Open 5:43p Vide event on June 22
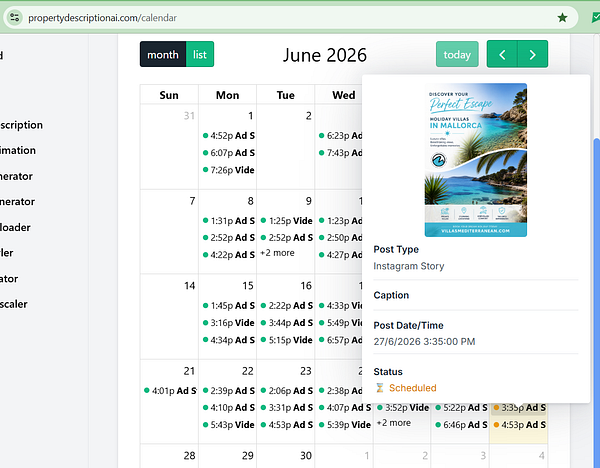600x468 pixels. pos(228,425)
